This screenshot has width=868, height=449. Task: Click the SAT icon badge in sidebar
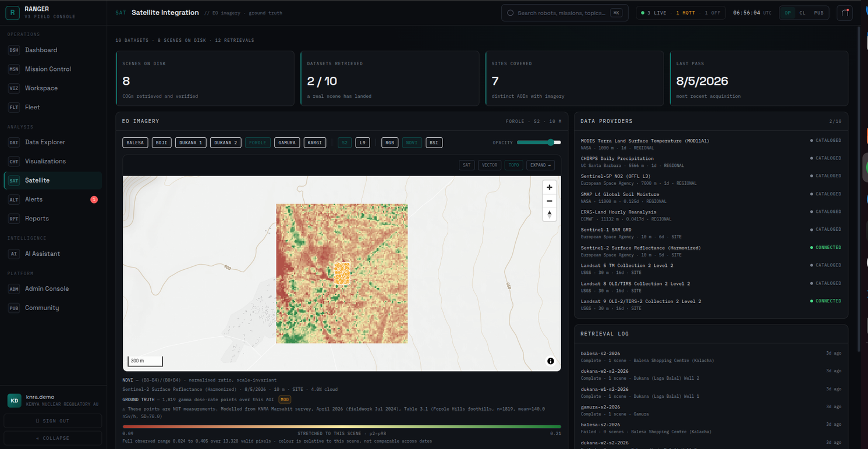coord(14,180)
